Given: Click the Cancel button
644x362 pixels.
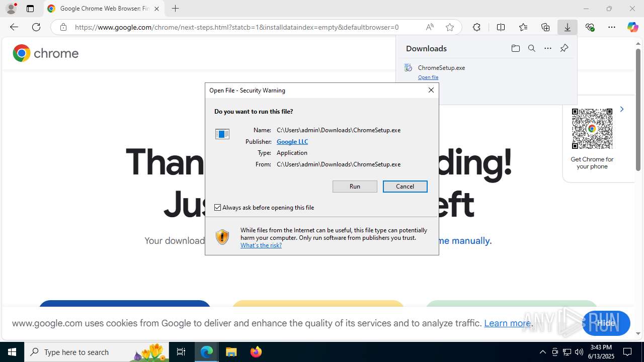Looking at the screenshot, I should point(405,187).
